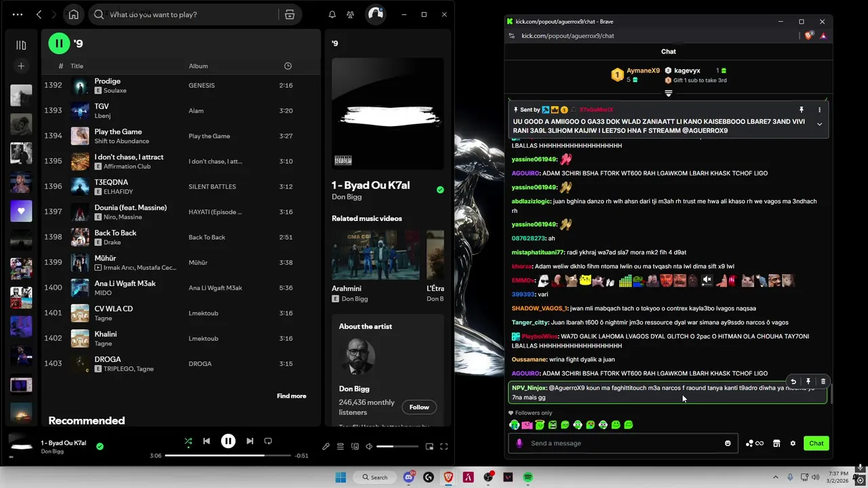
Task: Click the green Chat send button
Action: (816, 443)
